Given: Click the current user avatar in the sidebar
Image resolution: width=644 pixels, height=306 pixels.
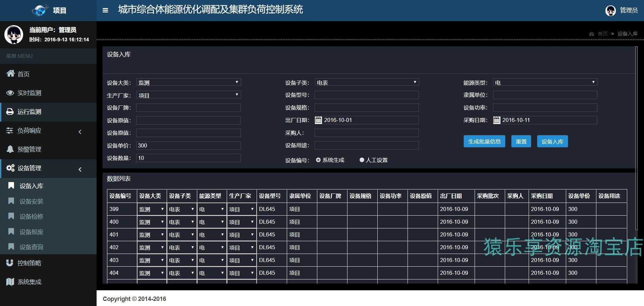Looking at the screenshot, I should tap(14, 34).
